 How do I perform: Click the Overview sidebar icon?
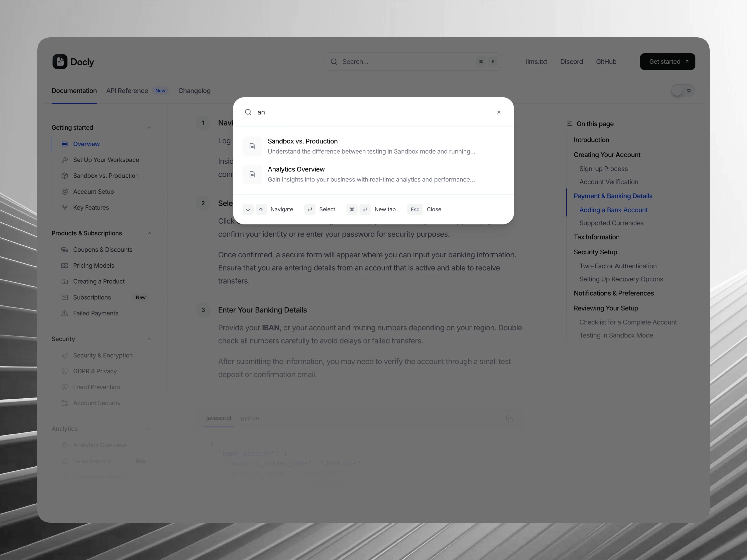pos(64,144)
